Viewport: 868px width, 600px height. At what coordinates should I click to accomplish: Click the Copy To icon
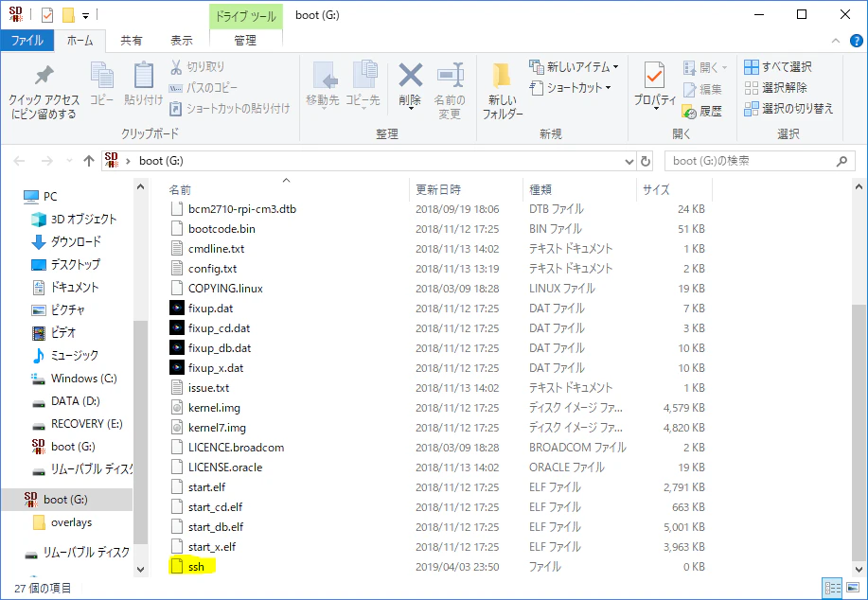point(363,75)
